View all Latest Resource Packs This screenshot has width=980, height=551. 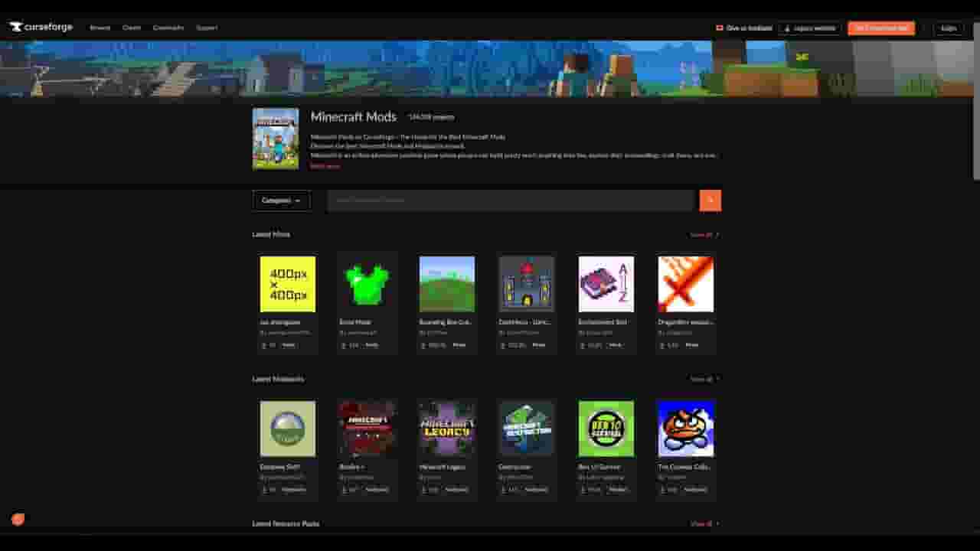point(704,523)
